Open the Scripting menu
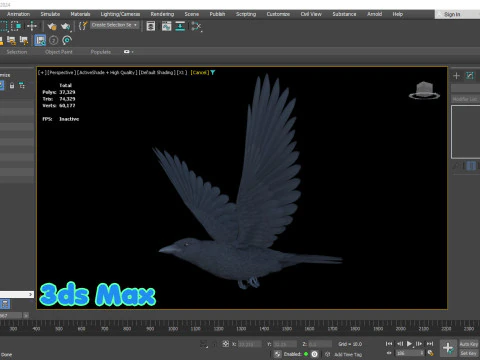Viewport: 480px width, 360px height. point(246,14)
